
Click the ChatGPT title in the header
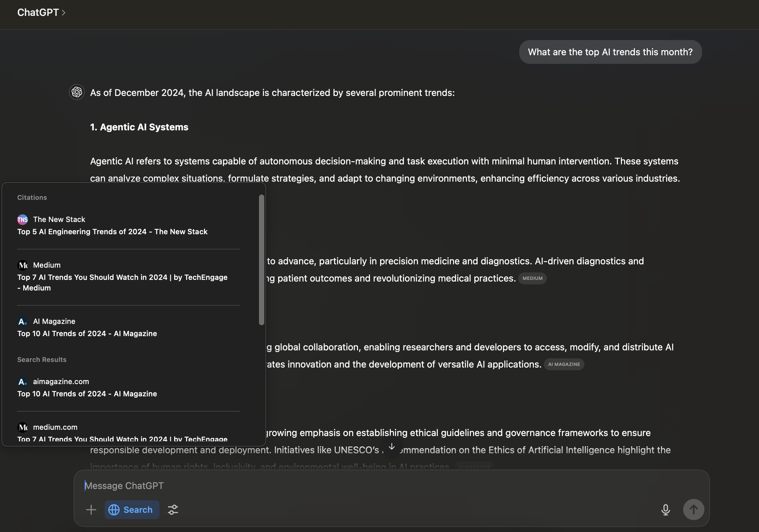[x=38, y=13]
